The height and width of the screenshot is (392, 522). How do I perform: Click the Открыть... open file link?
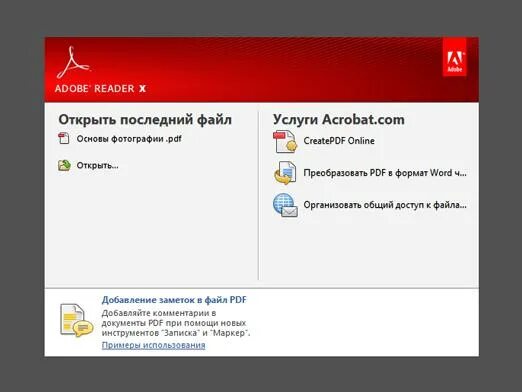point(98,165)
